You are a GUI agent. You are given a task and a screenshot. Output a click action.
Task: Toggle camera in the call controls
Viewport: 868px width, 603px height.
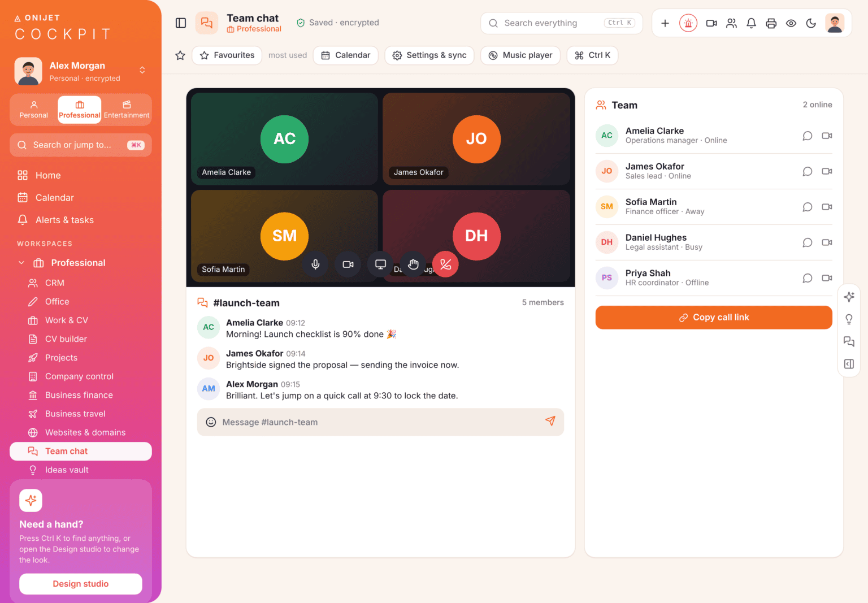click(348, 264)
